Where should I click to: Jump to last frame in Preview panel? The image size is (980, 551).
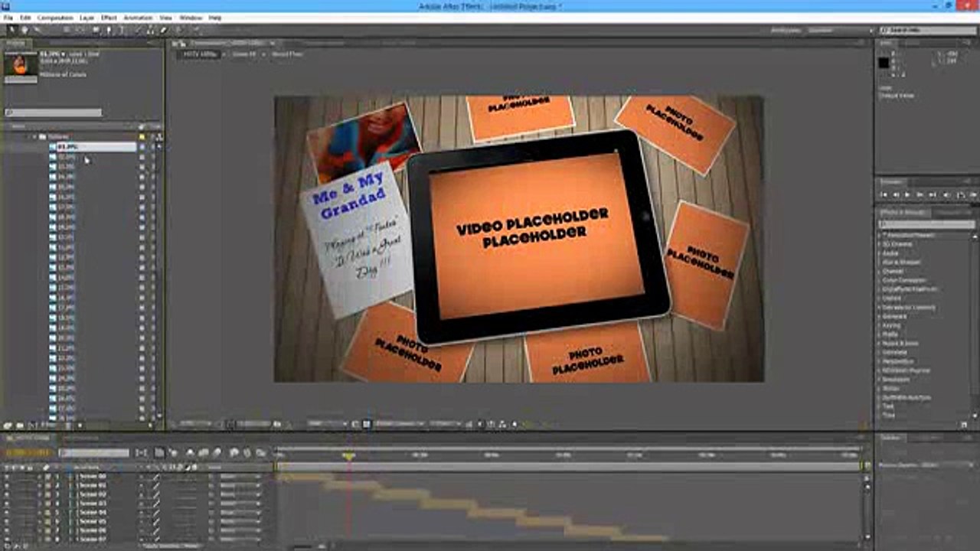pos(933,195)
